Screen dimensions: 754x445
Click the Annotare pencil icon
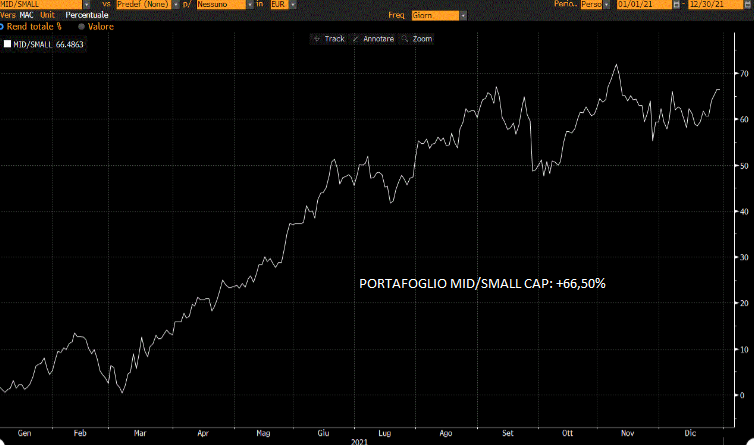coord(356,39)
